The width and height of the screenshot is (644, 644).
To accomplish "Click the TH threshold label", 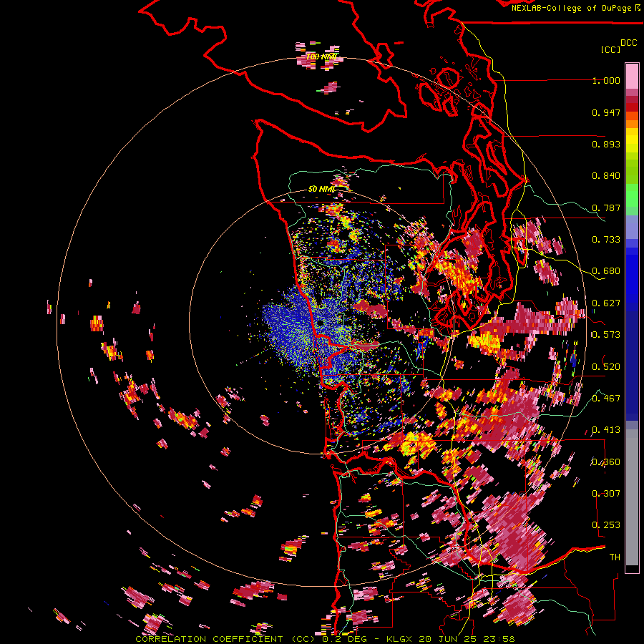I will pos(615,557).
